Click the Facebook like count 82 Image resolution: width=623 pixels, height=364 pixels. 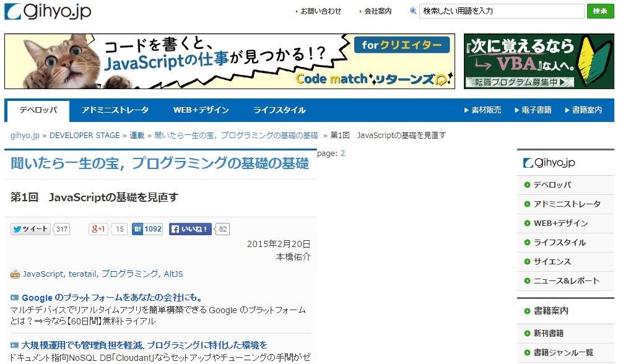pyautogui.click(x=222, y=229)
